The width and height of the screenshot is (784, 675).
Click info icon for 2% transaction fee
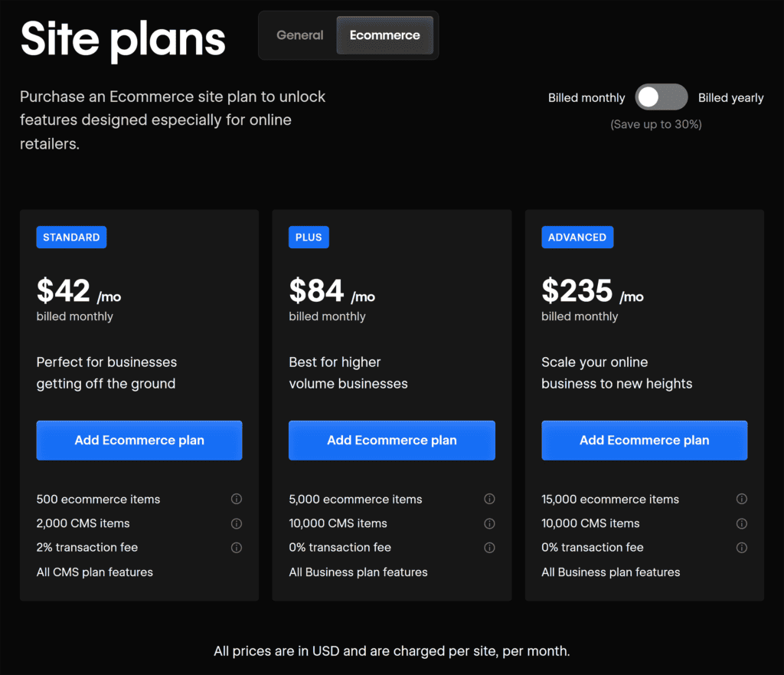coord(237,548)
